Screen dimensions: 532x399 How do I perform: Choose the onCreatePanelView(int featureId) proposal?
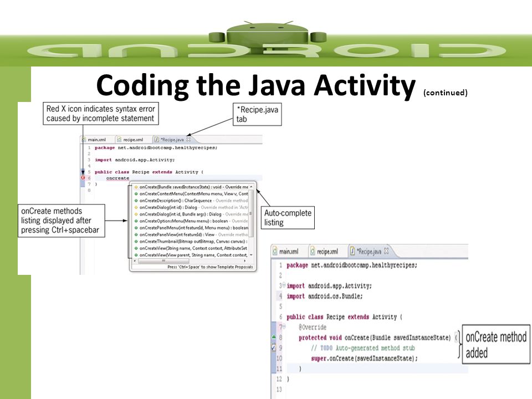[191, 234]
